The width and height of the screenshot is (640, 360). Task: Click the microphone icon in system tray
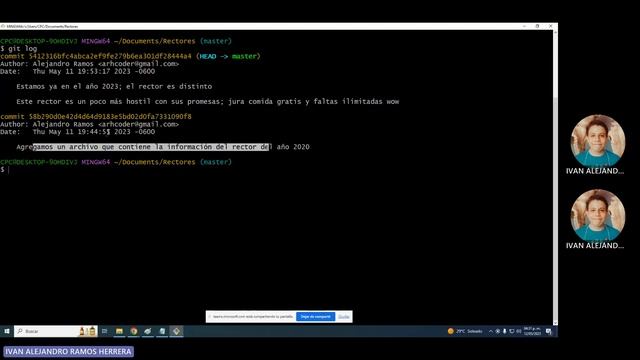(504, 331)
